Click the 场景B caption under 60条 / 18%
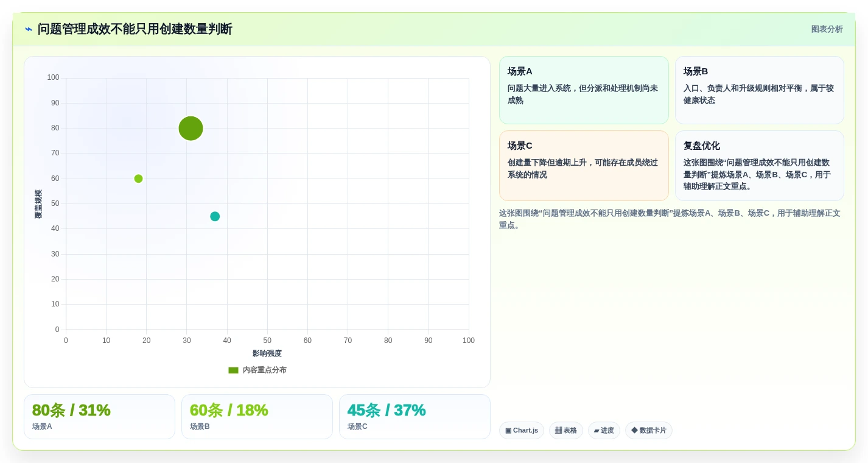Viewport: 868px width, 463px height. point(200,426)
